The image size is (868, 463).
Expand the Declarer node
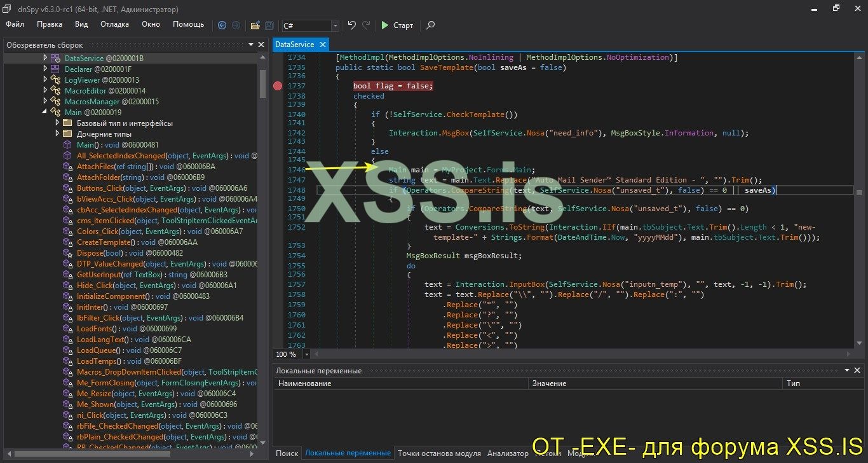(45, 69)
